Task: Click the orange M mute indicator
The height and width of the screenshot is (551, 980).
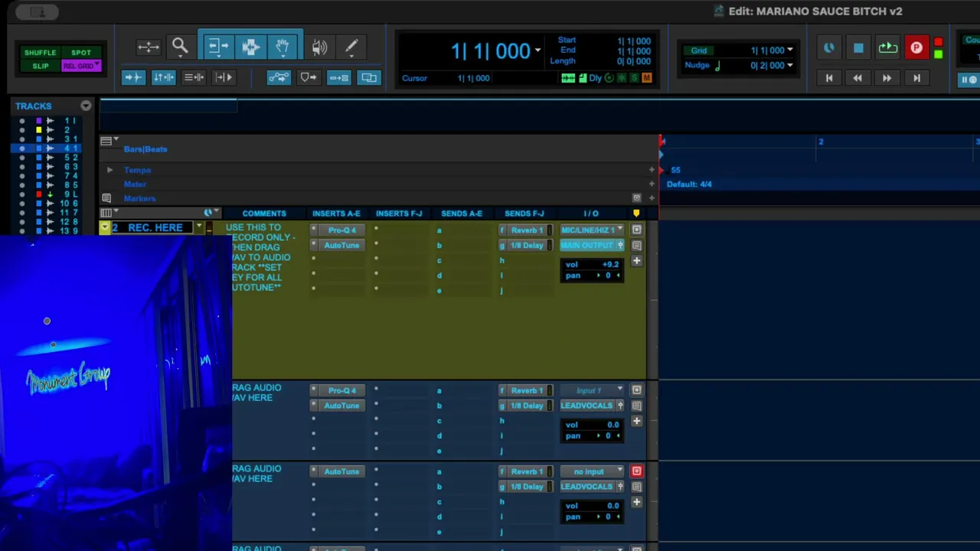Action: (x=647, y=78)
